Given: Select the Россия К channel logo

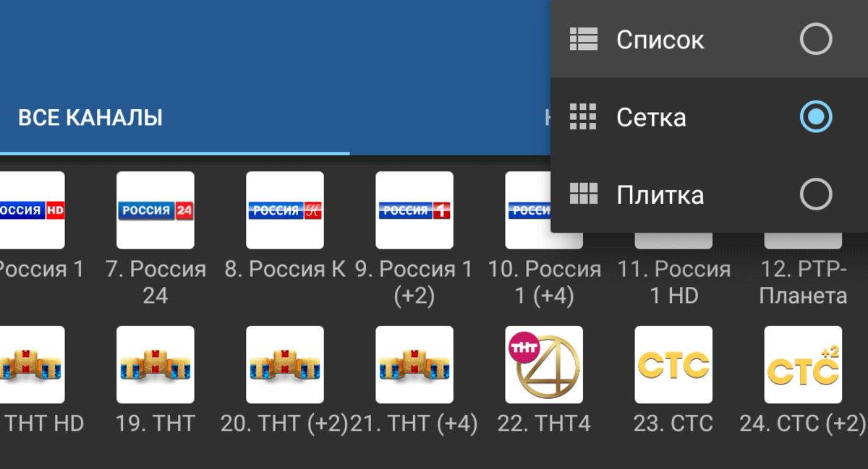Looking at the screenshot, I should [284, 210].
